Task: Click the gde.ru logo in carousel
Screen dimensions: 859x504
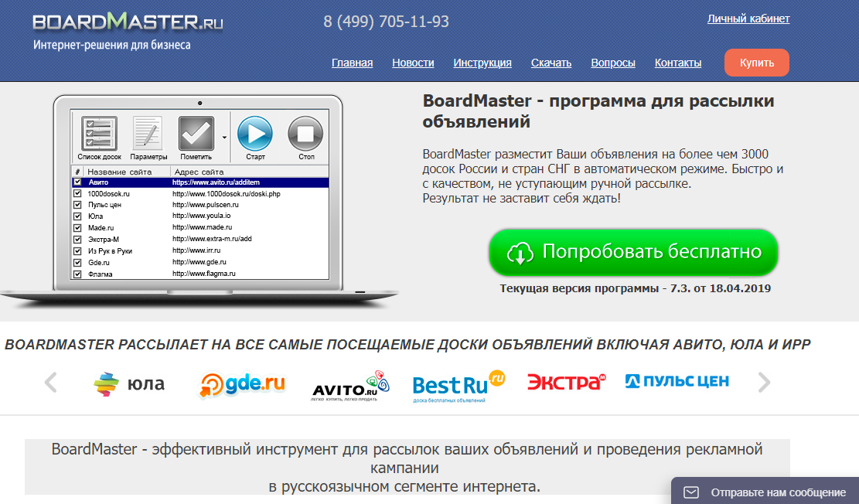Action: pyautogui.click(x=241, y=383)
